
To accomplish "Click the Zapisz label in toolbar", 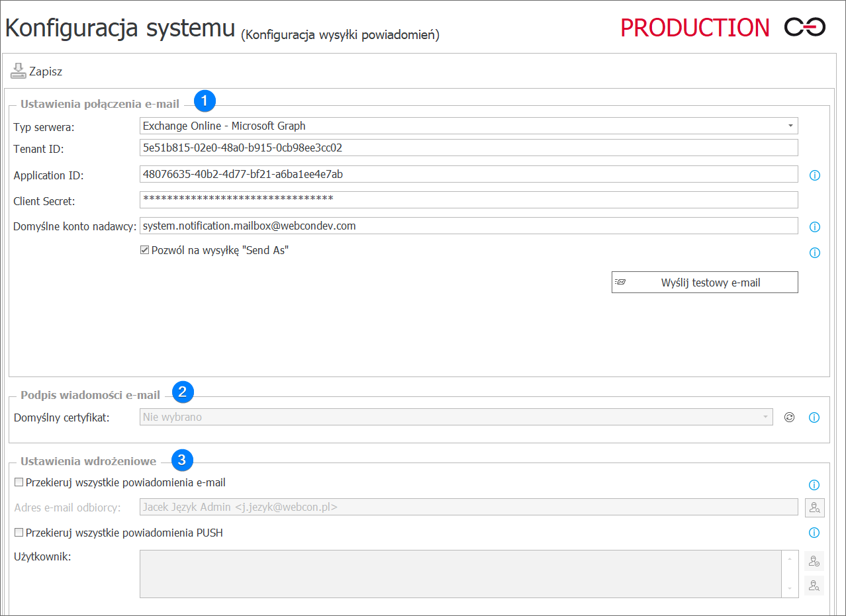I will coord(46,71).
